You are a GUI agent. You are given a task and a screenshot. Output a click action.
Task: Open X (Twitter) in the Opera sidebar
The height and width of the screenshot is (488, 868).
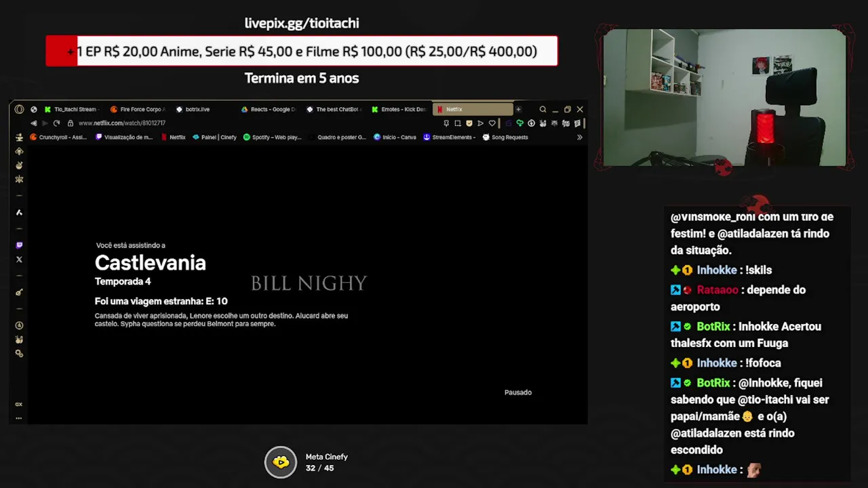point(19,260)
